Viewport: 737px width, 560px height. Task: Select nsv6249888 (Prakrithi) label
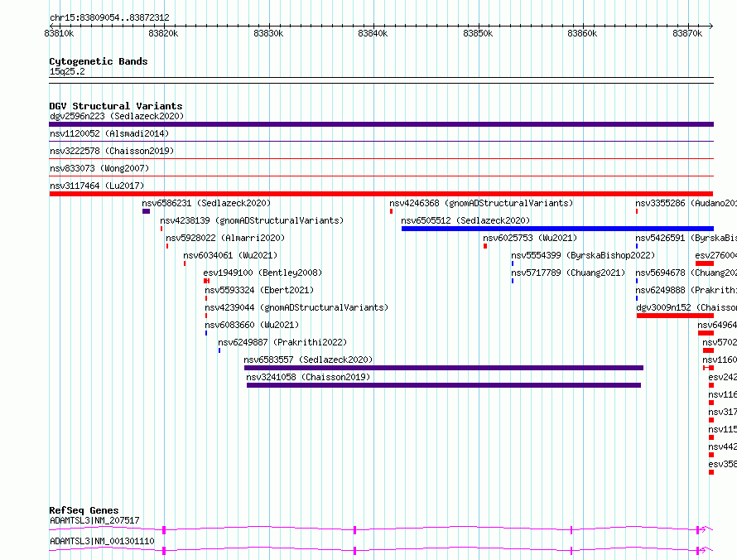pos(686,290)
